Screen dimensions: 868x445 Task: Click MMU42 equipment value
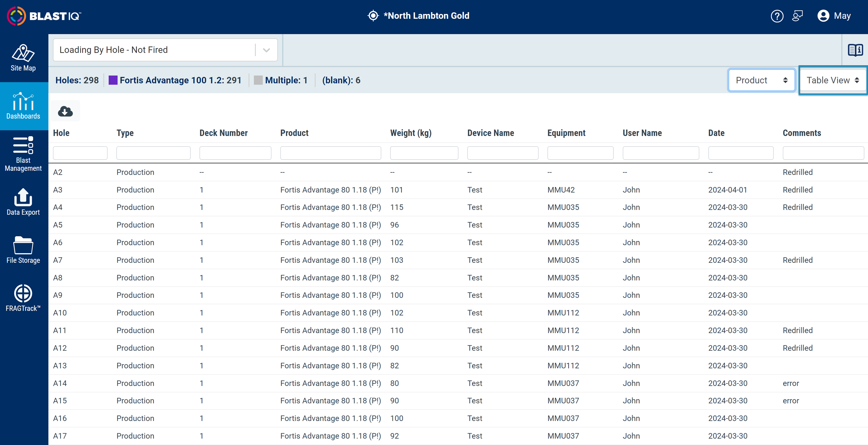pyautogui.click(x=561, y=190)
